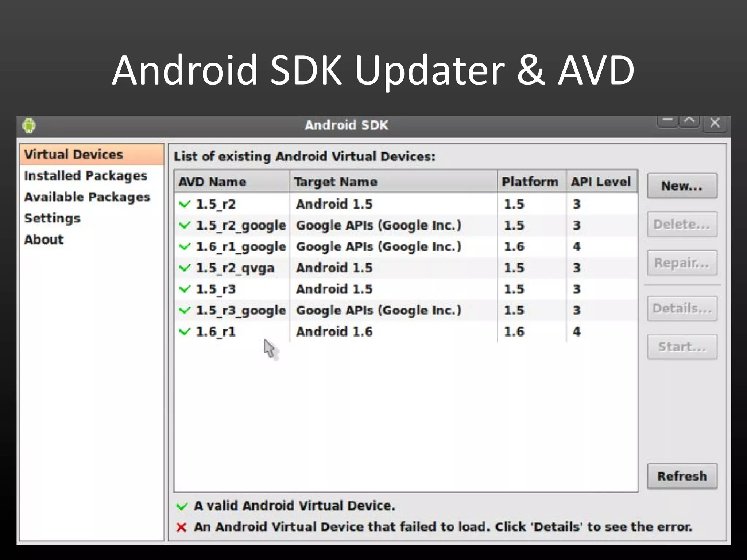This screenshot has width=747, height=560.
Task: Switch to Available Packages page
Action: click(x=87, y=197)
